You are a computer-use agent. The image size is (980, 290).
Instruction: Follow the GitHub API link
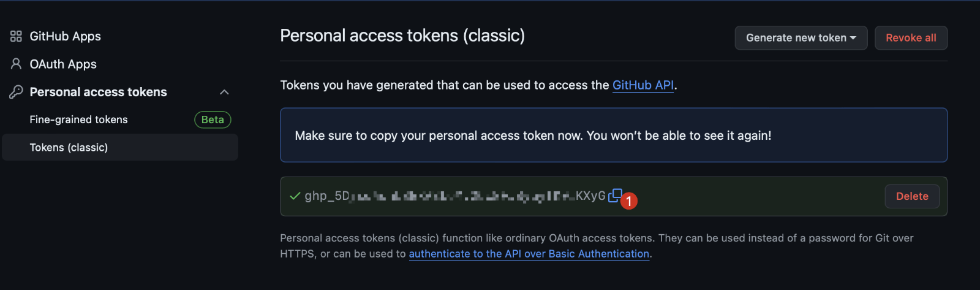click(x=643, y=85)
